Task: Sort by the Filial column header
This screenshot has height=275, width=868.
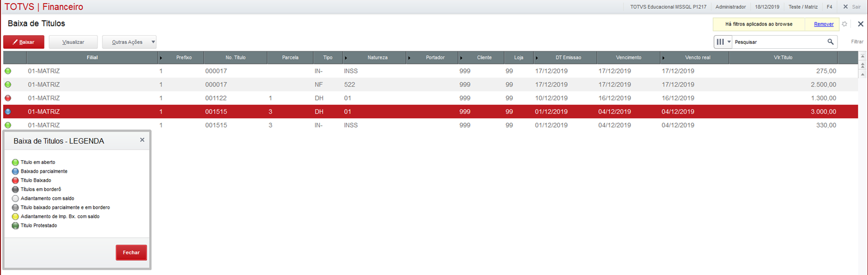Action: pos(92,57)
